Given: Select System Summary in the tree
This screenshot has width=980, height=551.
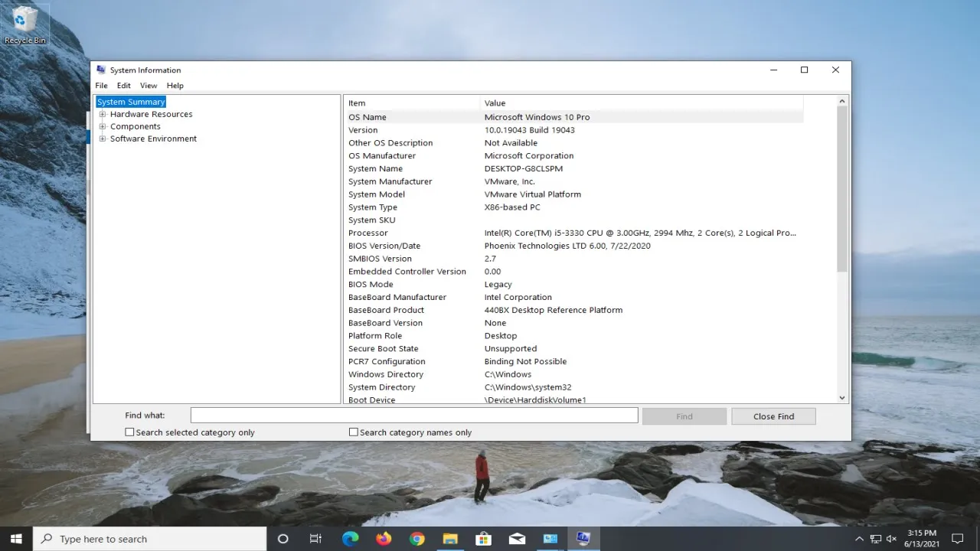Looking at the screenshot, I should point(131,102).
